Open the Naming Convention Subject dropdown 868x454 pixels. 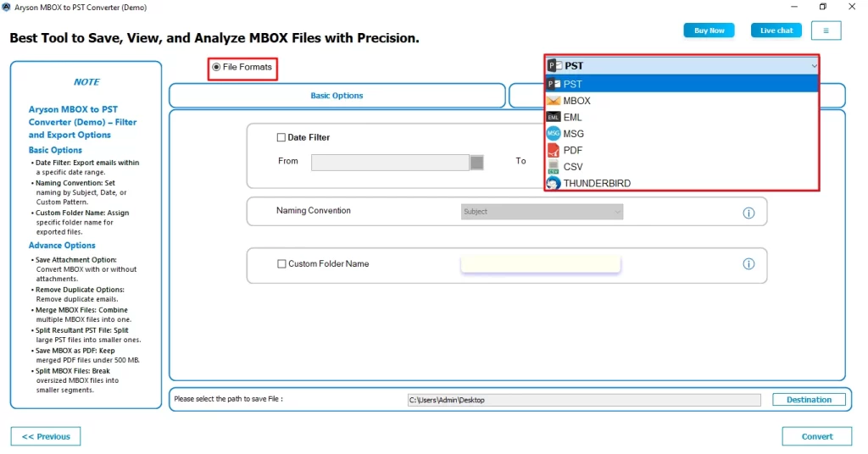[x=542, y=212]
